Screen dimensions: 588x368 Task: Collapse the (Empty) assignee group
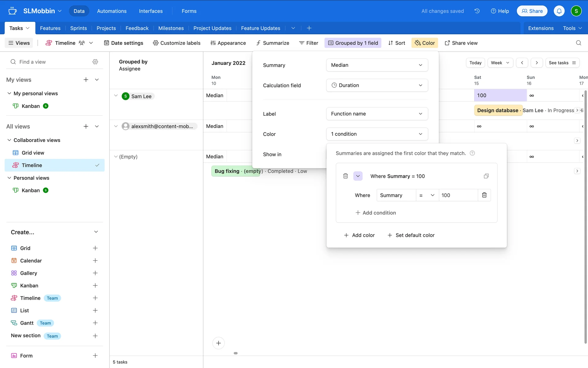tap(116, 156)
